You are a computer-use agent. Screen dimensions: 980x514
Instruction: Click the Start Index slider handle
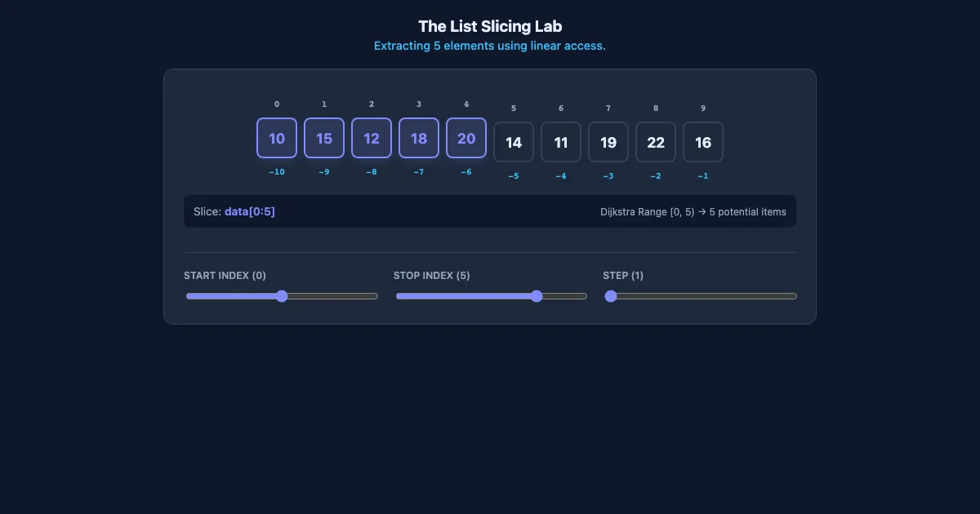click(282, 296)
